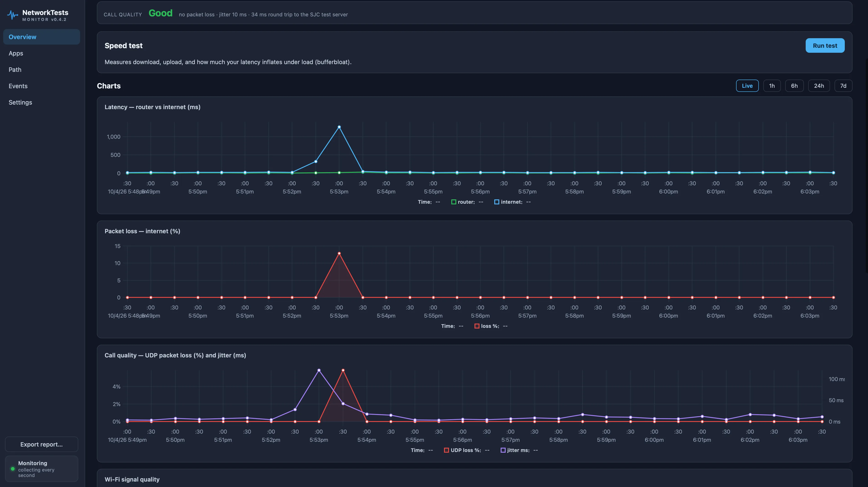Switch charts to the 1h range

pyautogui.click(x=772, y=85)
